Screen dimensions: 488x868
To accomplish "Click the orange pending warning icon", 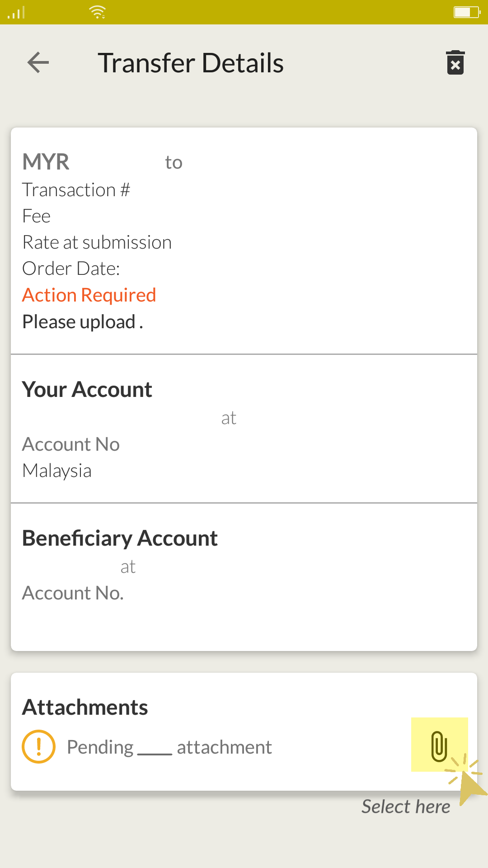I will pyautogui.click(x=39, y=747).
